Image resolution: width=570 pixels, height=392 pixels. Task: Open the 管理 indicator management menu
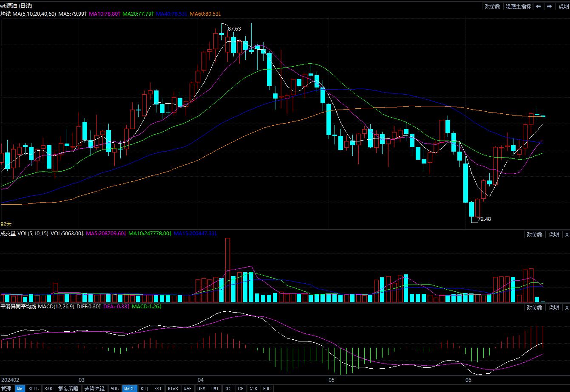point(6,389)
